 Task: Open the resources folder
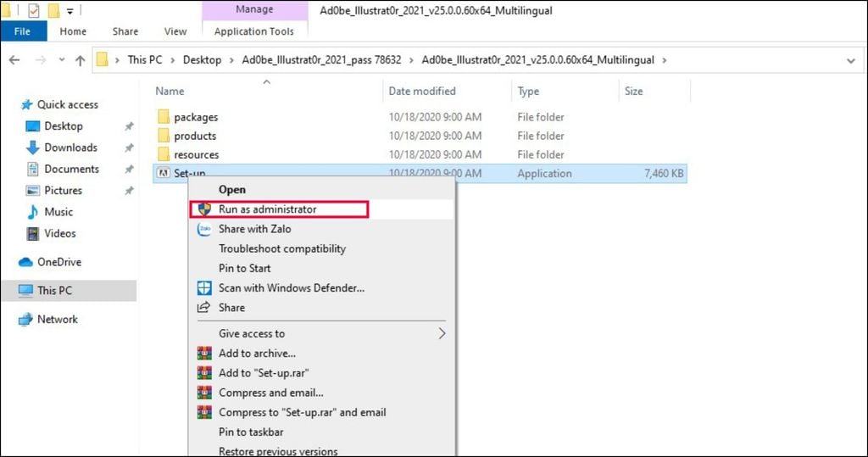point(196,154)
